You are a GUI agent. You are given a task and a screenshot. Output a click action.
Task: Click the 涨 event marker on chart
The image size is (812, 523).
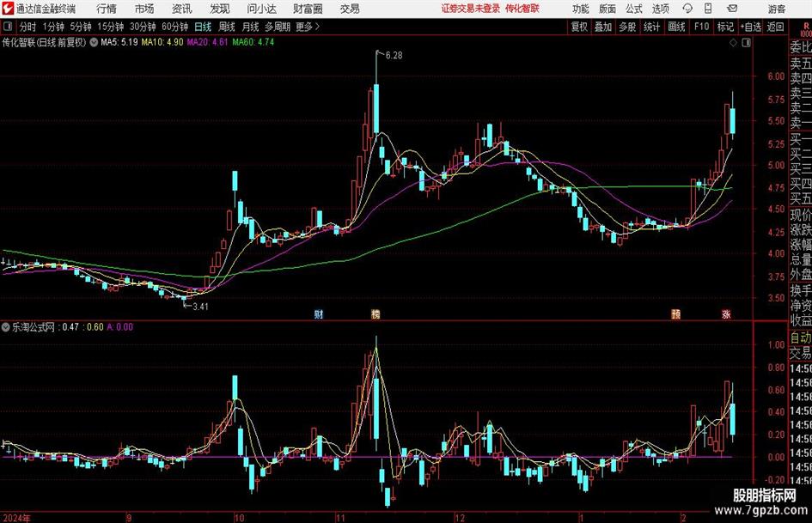[x=727, y=314]
